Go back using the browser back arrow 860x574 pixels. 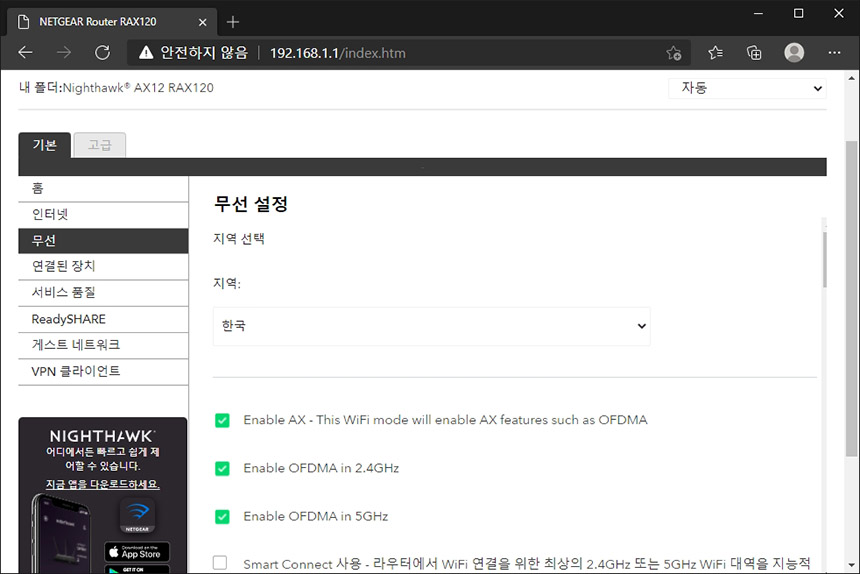(x=26, y=53)
